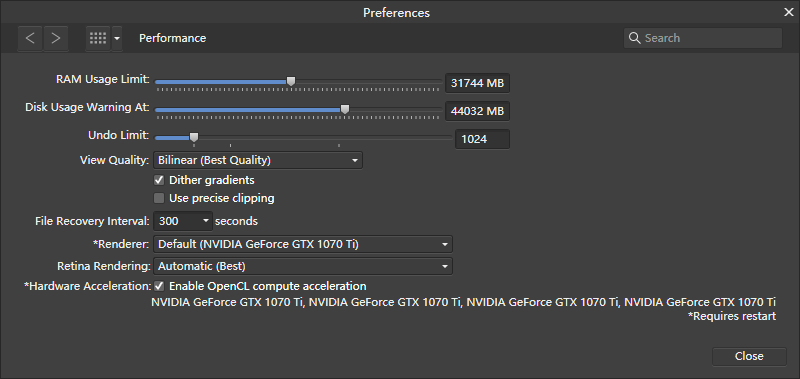Toggle the Dither gradients checkbox
800x379 pixels.
coord(159,180)
